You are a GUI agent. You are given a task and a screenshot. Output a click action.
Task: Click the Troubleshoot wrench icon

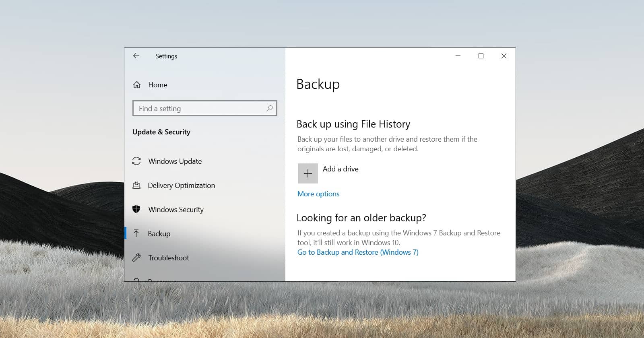[136, 258]
